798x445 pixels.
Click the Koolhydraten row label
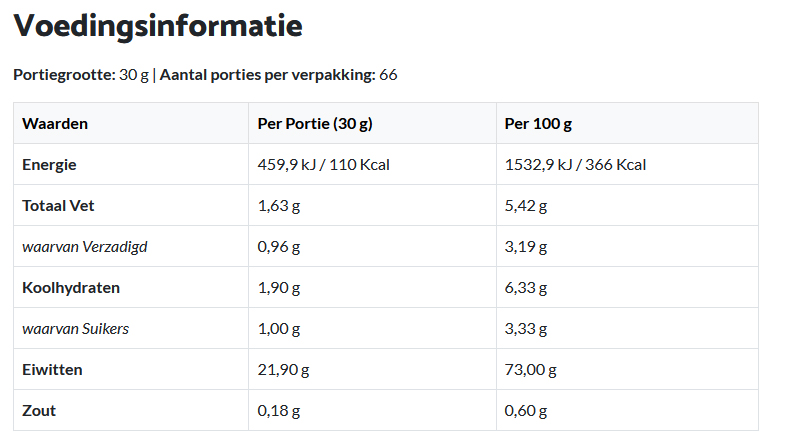(x=71, y=288)
